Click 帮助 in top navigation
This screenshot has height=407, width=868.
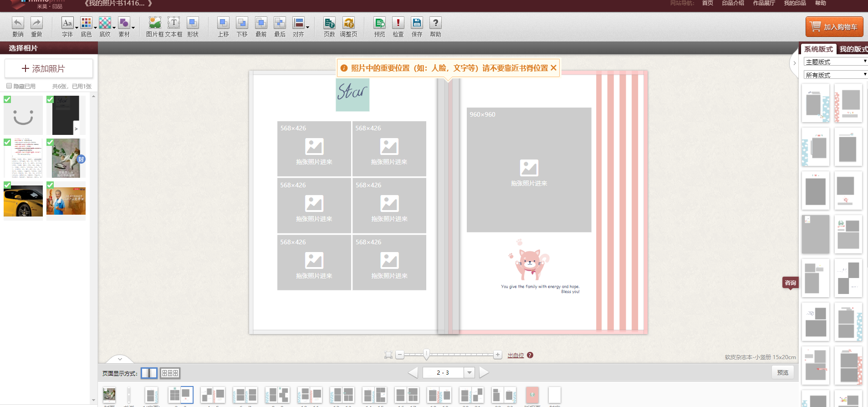click(821, 3)
